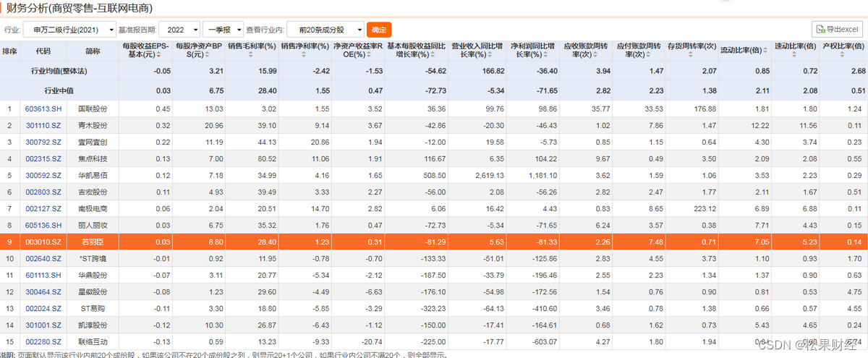Click the 南极电商 company name
868x358 pixels.
click(93, 208)
